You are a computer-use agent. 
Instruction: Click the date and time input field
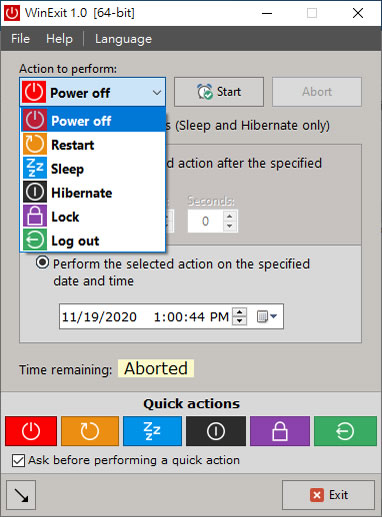(x=171, y=316)
